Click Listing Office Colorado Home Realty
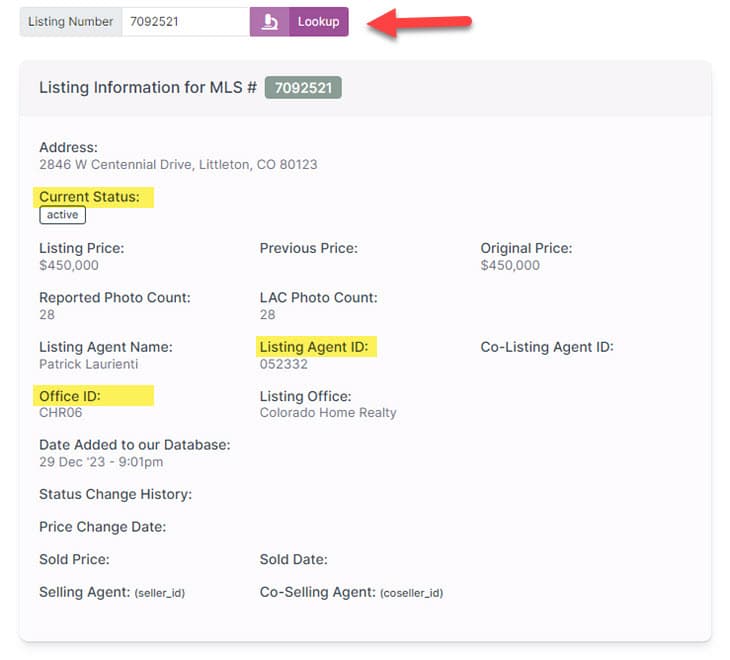Image resolution: width=730 pixels, height=660 pixels. click(x=328, y=413)
